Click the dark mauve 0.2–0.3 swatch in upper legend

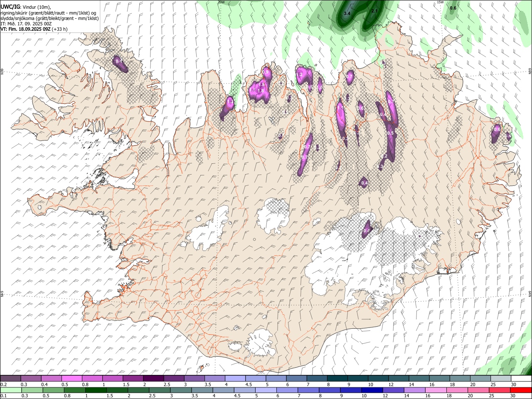(x=11, y=378)
